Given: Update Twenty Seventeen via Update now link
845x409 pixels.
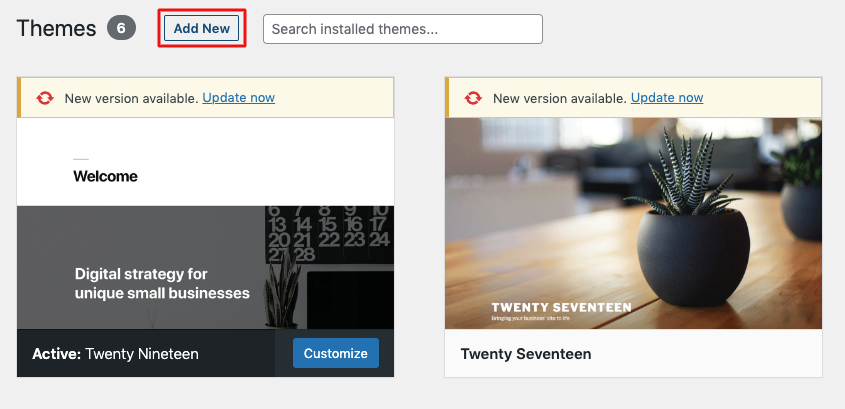Looking at the screenshot, I should click(x=667, y=98).
